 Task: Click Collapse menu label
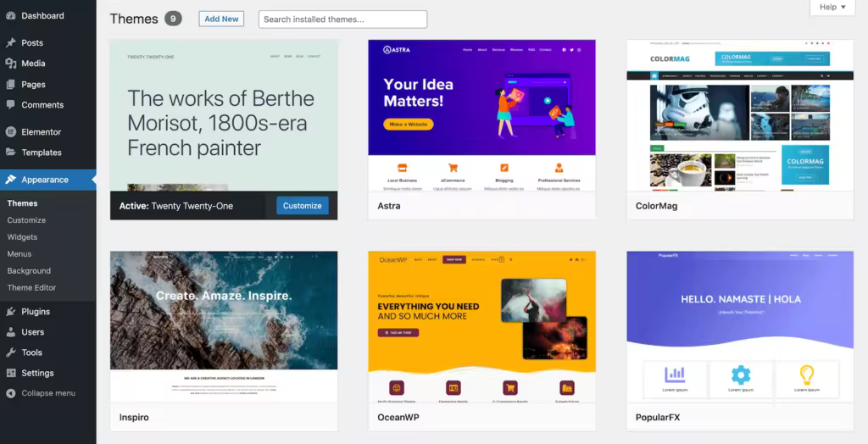(x=48, y=393)
